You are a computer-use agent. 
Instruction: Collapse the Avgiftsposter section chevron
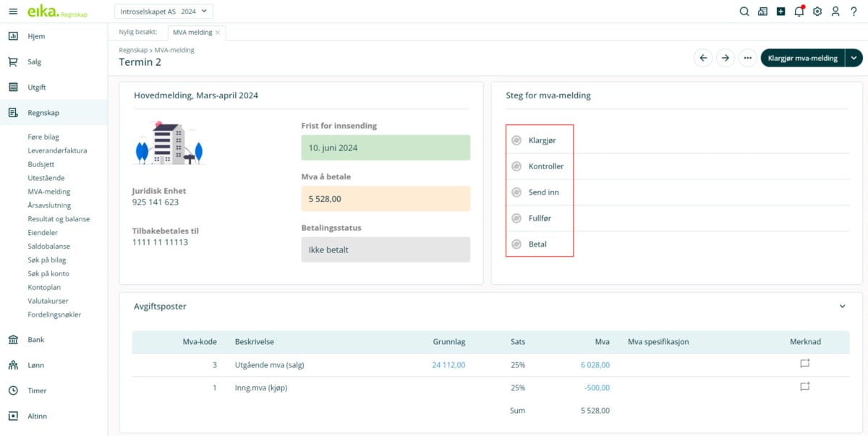842,307
